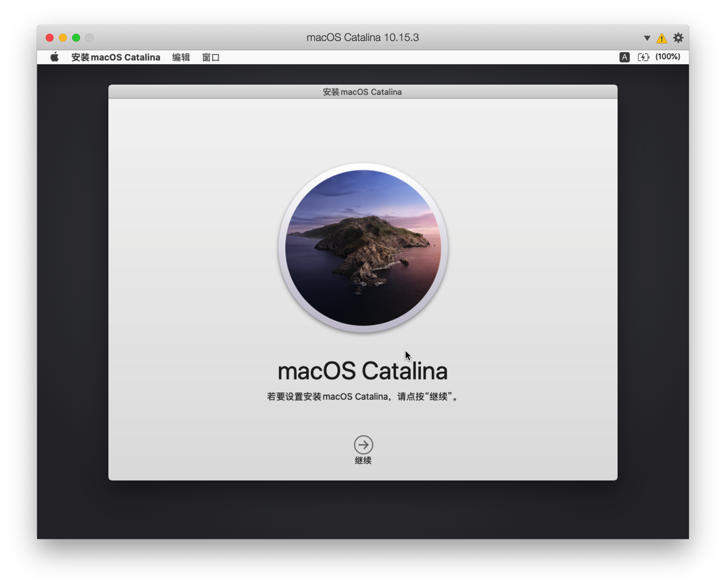Minimize the VM window with yellow button
This screenshot has width=726, height=588.
tap(63, 38)
